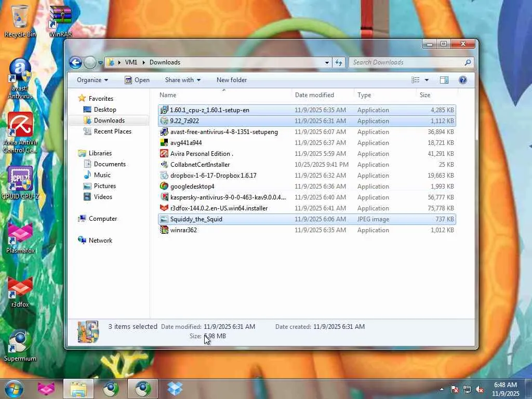Screen dimensions: 532x399
Task: Click the Explorer Back arrow button
Action: pos(75,62)
